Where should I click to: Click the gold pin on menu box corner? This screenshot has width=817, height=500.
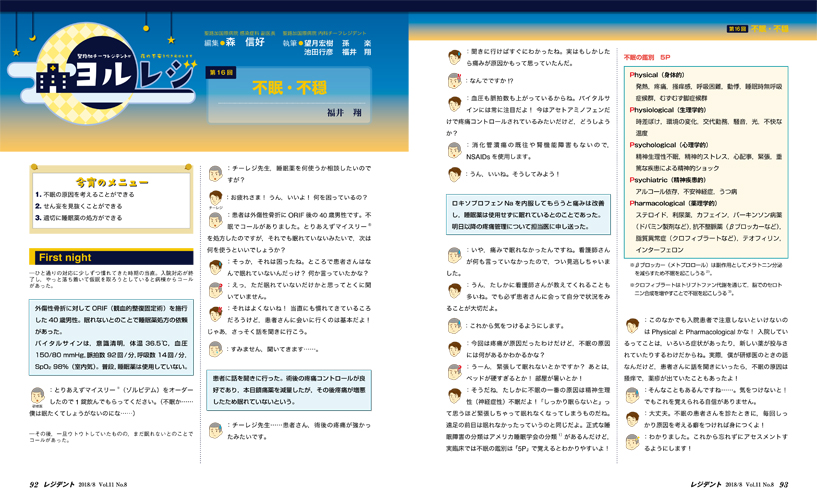coord(34,168)
